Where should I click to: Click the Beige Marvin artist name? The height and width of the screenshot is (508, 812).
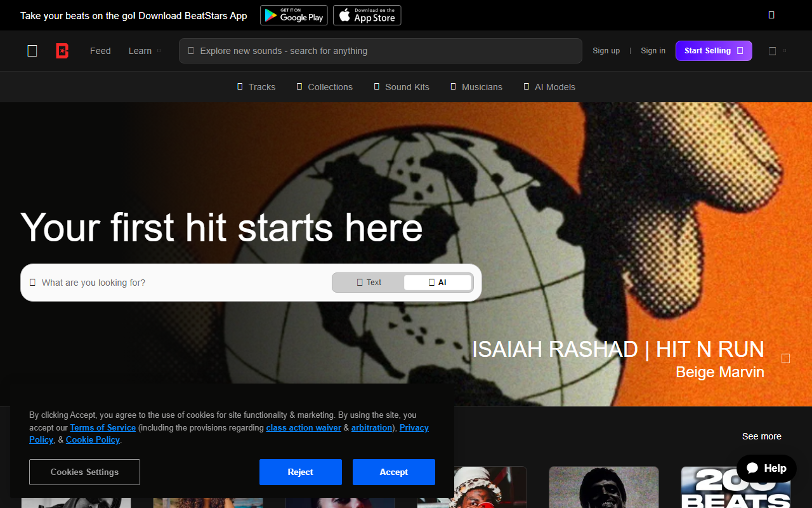tap(720, 372)
